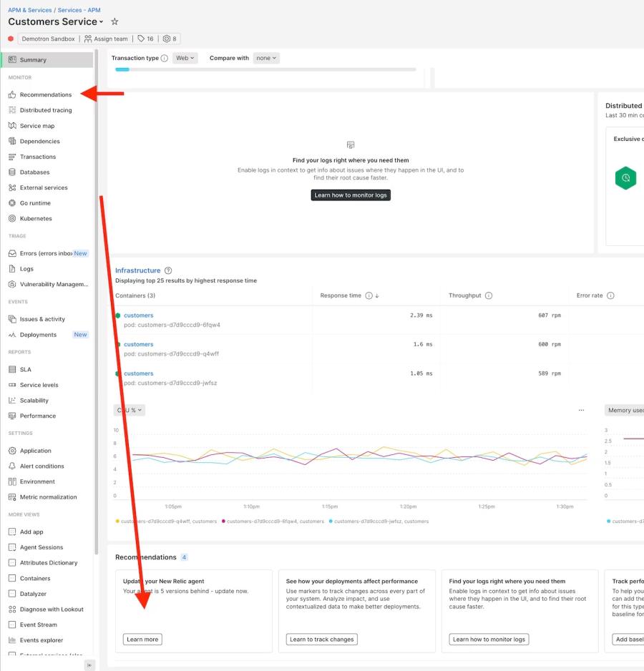
Task: Open the Memory used chart dropdown
Action: (x=625, y=410)
